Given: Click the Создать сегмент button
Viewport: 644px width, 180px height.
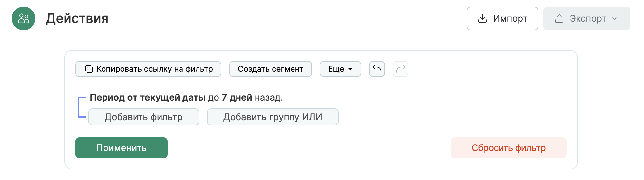Looking at the screenshot, I should point(271,69).
